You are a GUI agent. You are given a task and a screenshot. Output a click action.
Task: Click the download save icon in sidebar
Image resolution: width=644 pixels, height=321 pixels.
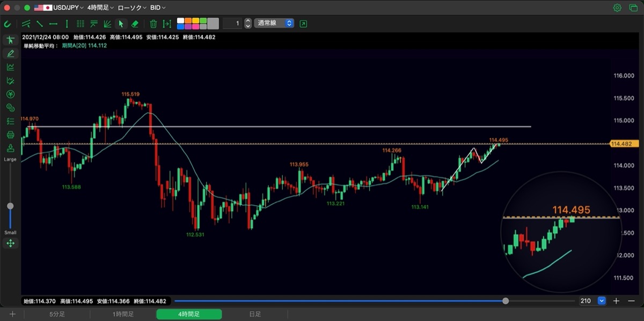(x=10, y=148)
